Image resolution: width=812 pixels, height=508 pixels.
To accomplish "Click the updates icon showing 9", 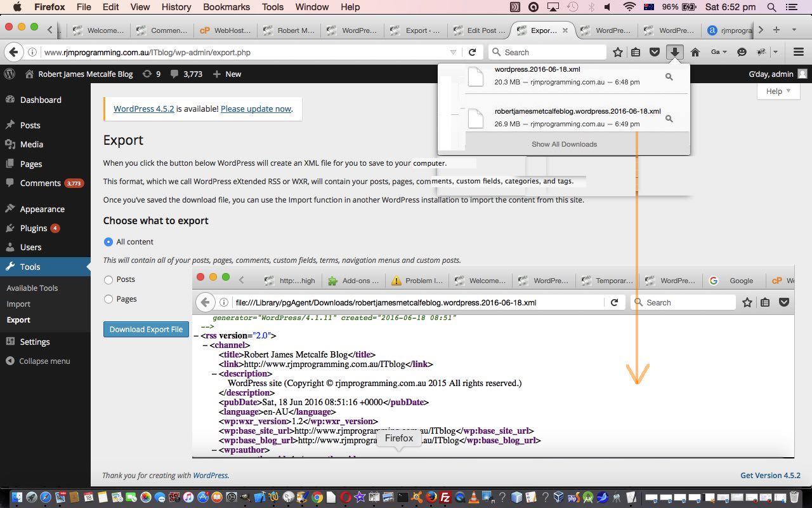I will [152, 74].
